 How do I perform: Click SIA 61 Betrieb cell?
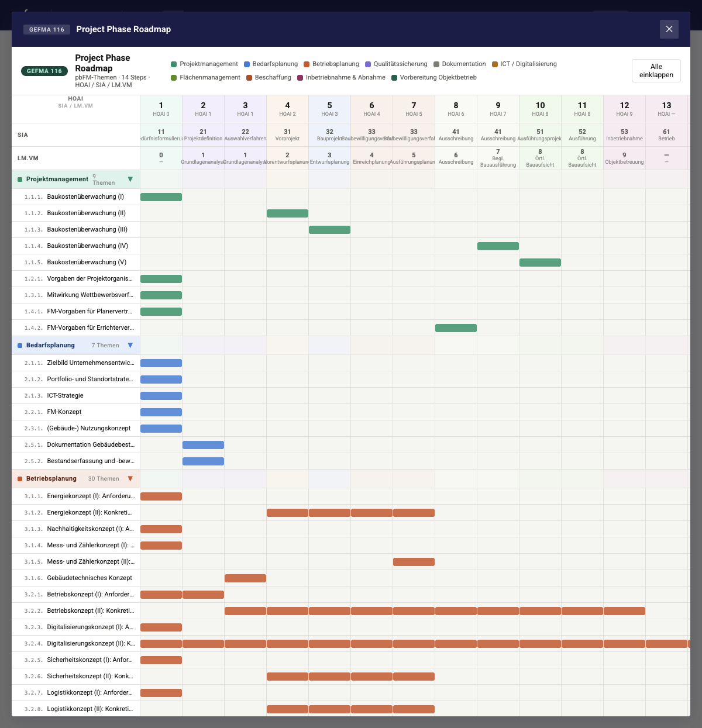click(666, 135)
